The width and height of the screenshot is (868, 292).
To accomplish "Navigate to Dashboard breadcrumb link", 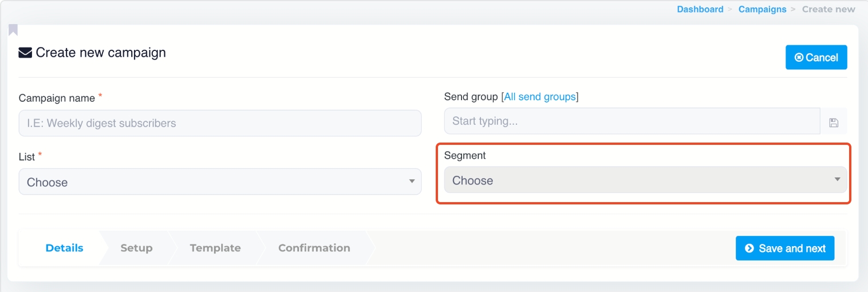I will click(700, 9).
